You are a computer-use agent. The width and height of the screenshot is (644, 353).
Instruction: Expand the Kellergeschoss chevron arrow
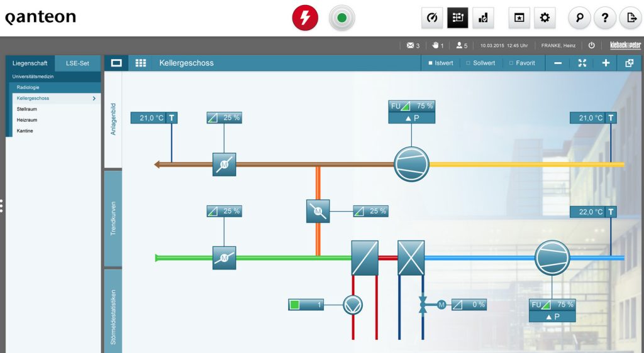pos(94,99)
